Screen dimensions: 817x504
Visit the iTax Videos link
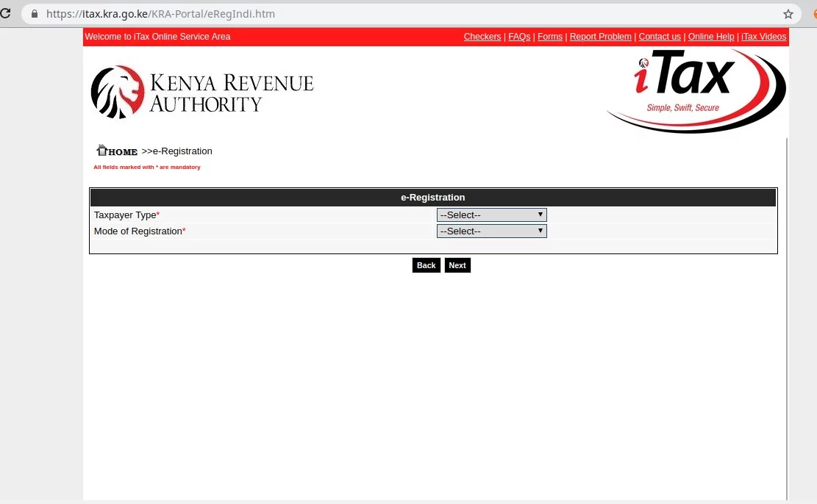tap(763, 37)
